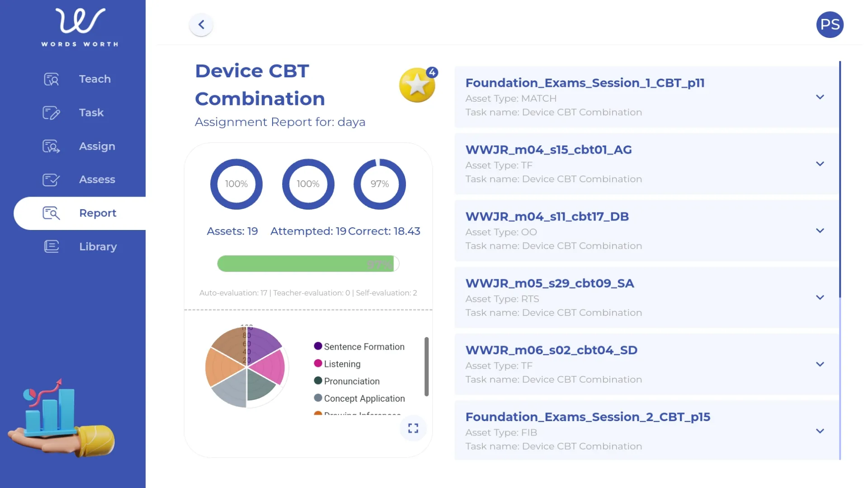This screenshot has height=488, width=868.
Task: Toggle Sentence Formation legend item
Action: point(359,347)
